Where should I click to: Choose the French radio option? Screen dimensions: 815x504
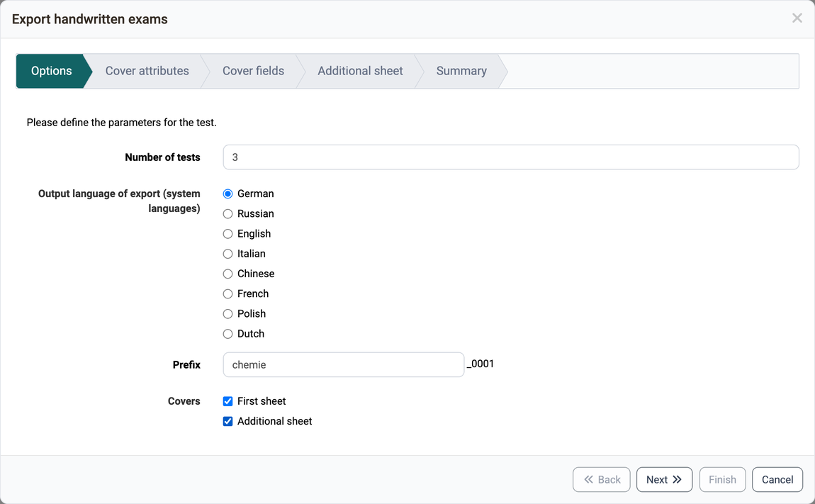[227, 294]
